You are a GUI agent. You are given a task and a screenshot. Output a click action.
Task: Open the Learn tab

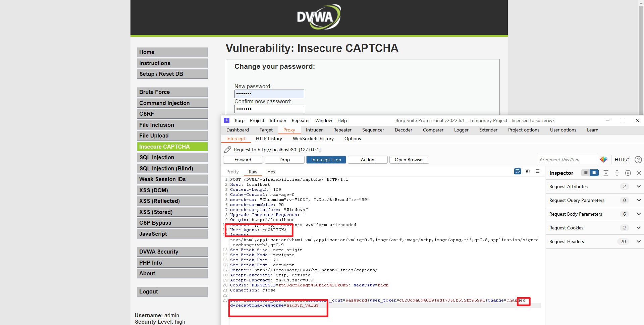[593, 130]
